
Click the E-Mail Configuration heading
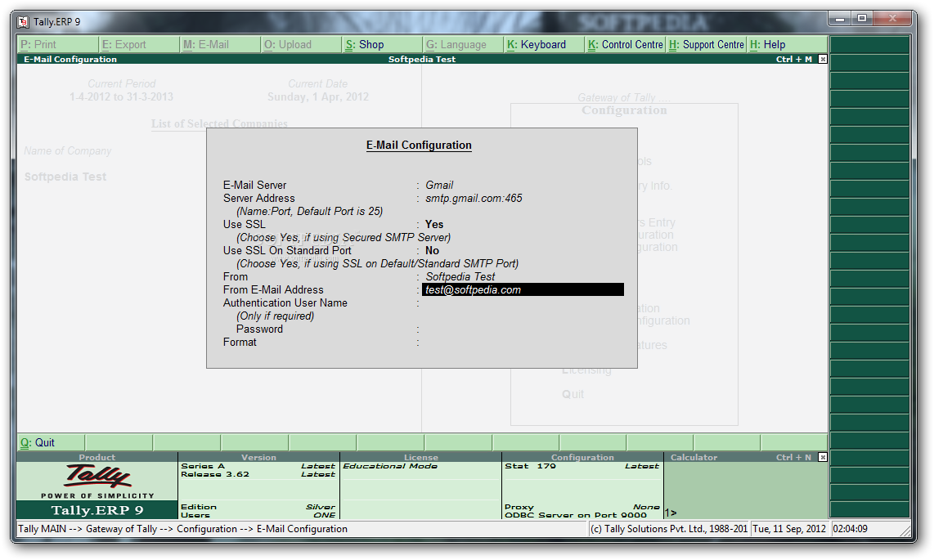(419, 146)
